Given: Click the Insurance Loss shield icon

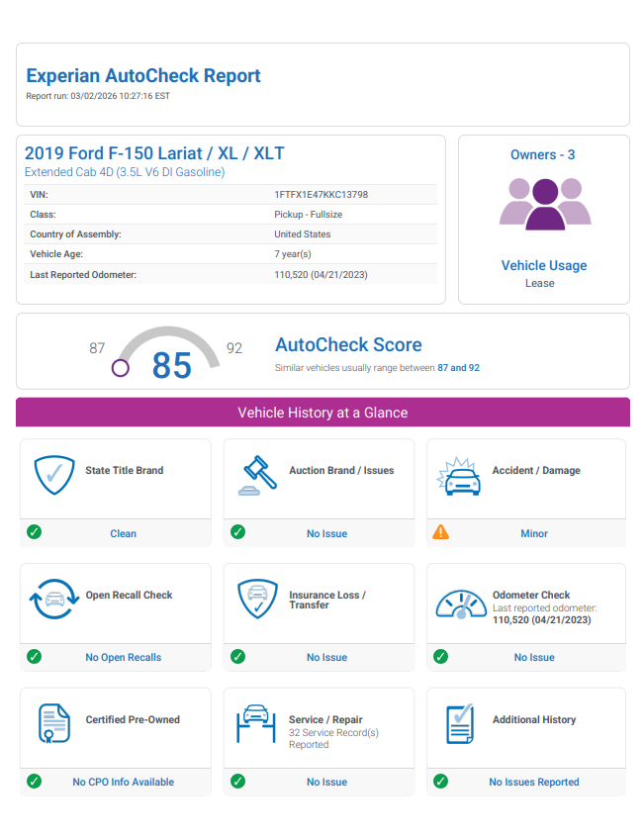Looking at the screenshot, I should click(x=257, y=601).
